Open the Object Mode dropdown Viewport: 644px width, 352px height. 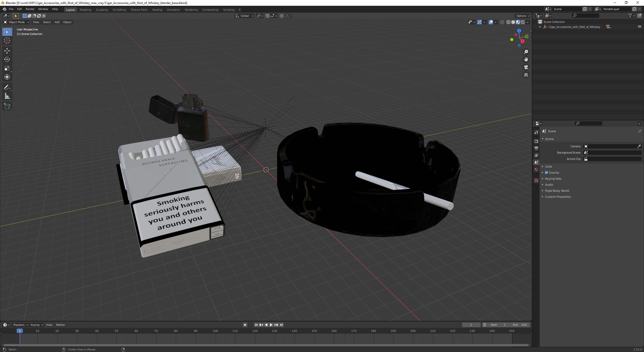tap(16, 22)
